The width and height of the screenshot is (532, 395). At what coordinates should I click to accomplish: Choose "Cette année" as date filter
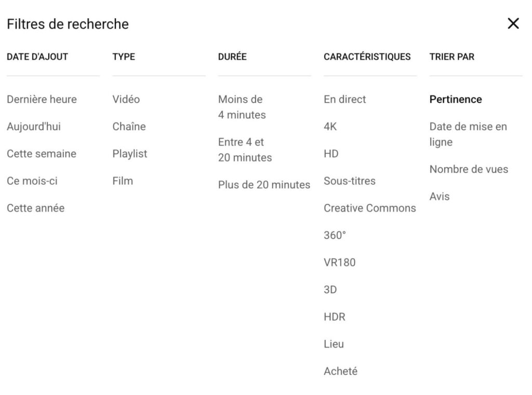point(35,208)
